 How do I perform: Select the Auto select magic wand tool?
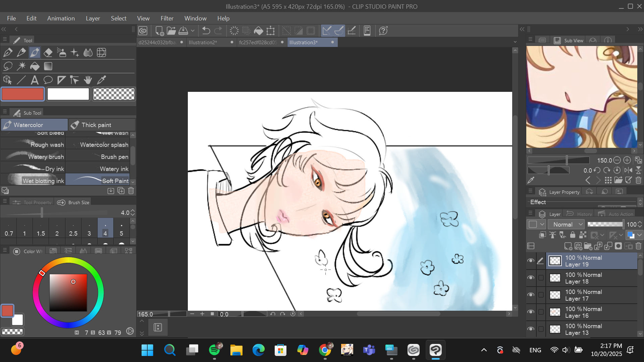[x=21, y=66]
